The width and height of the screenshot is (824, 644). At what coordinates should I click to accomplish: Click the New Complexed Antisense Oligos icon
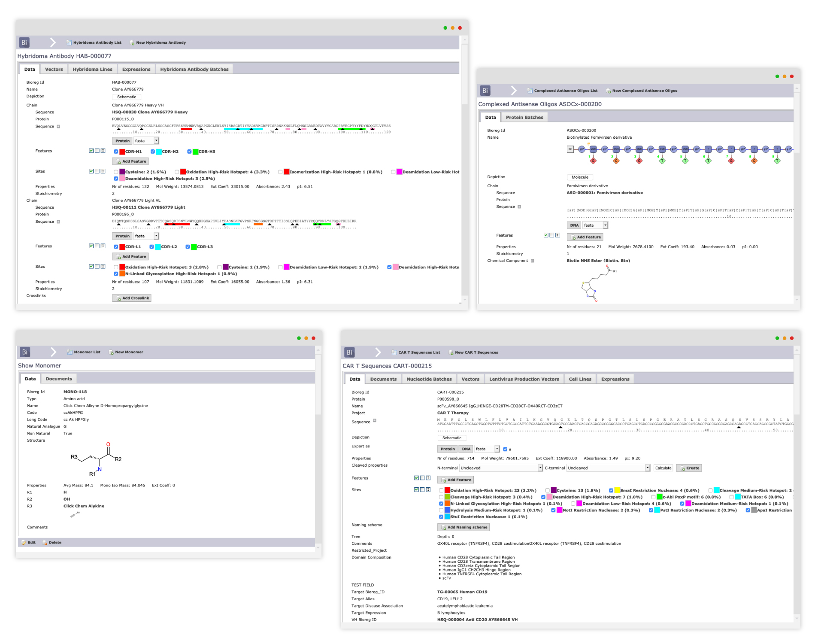pyautogui.click(x=609, y=91)
